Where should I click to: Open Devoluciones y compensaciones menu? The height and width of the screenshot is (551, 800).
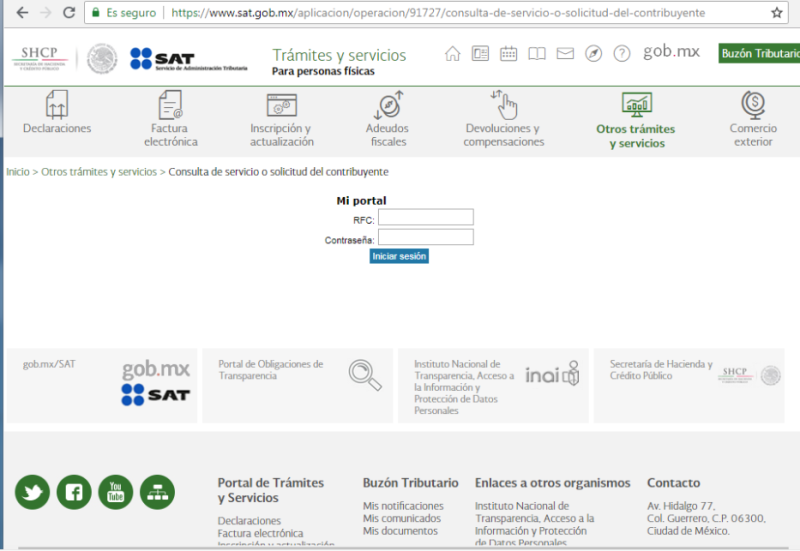click(504, 119)
